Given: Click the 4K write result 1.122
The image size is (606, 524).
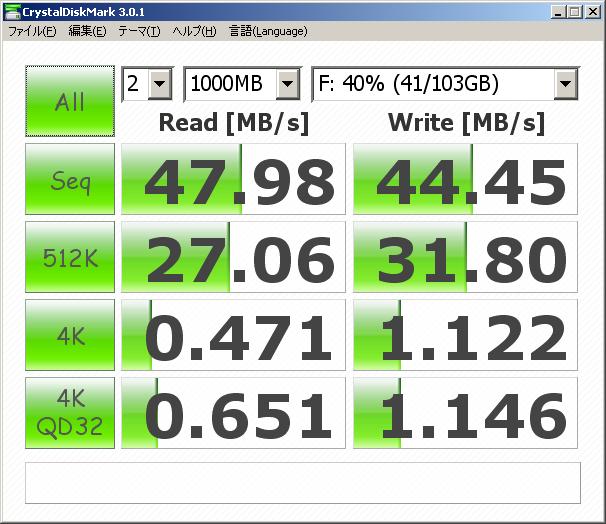Looking at the screenshot, I should (465, 335).
